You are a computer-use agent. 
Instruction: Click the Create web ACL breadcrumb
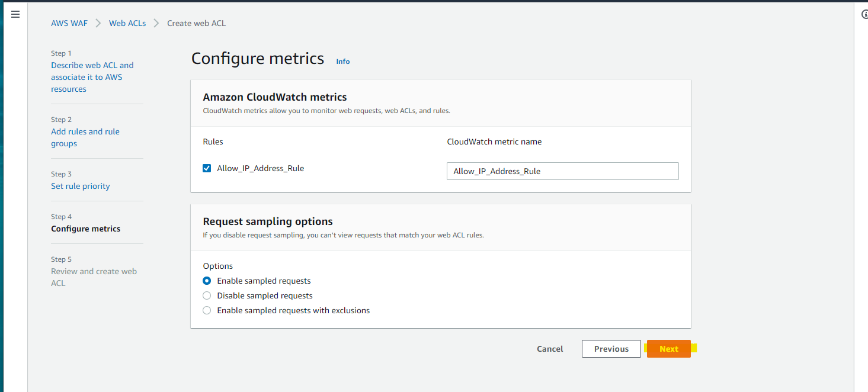click(x=196, y=23)
